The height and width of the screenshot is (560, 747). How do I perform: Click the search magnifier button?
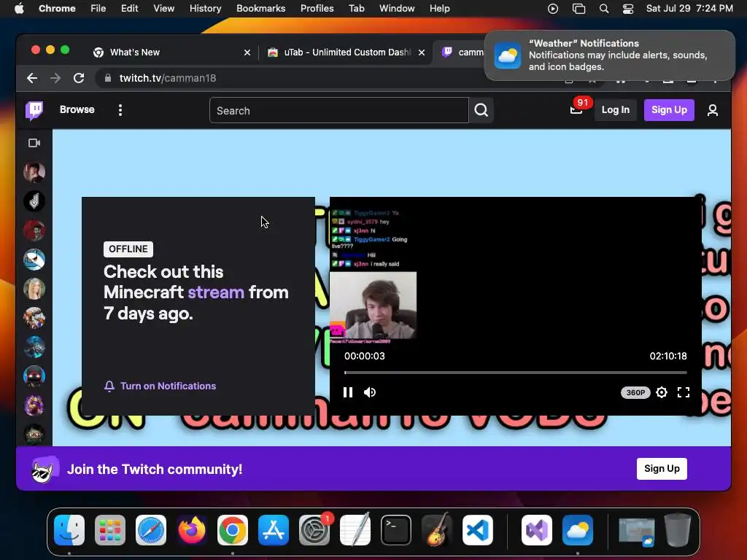click(x=481, y=111)
